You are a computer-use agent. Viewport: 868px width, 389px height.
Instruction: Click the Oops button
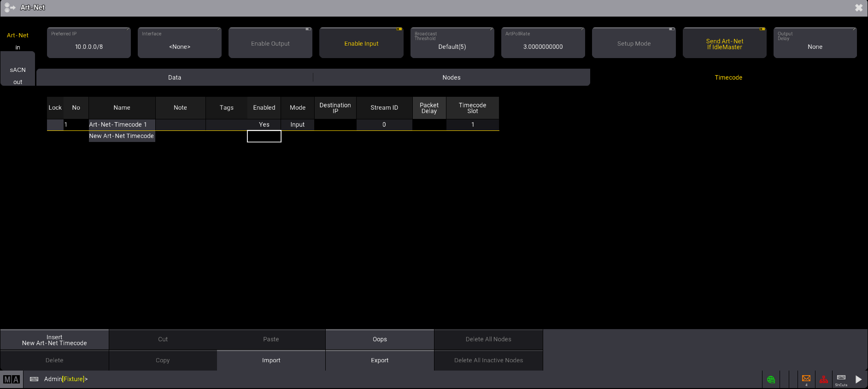(x=380, y=339)
